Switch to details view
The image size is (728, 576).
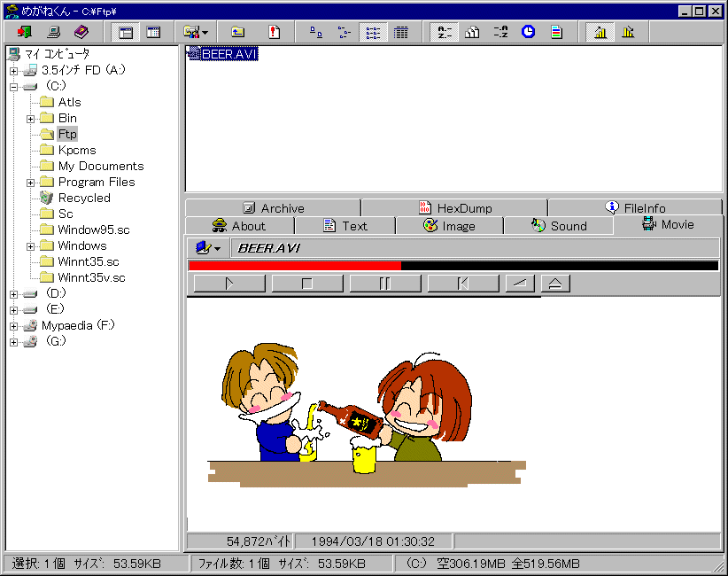[400, 32]
